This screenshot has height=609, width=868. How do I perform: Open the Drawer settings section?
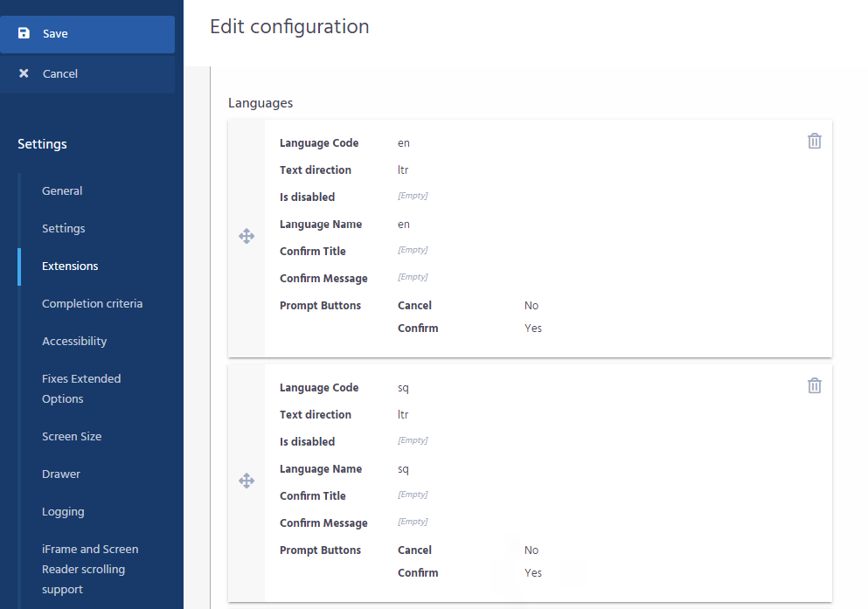61,474
